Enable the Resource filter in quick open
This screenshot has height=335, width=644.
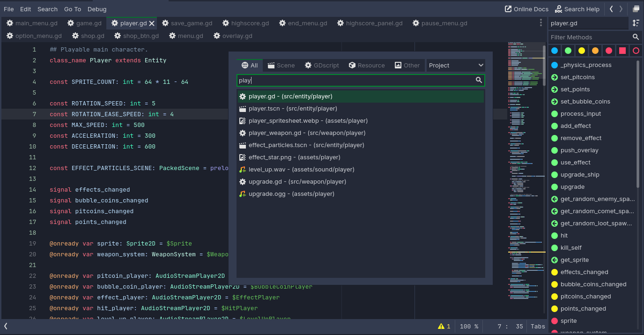click(366, 66)
